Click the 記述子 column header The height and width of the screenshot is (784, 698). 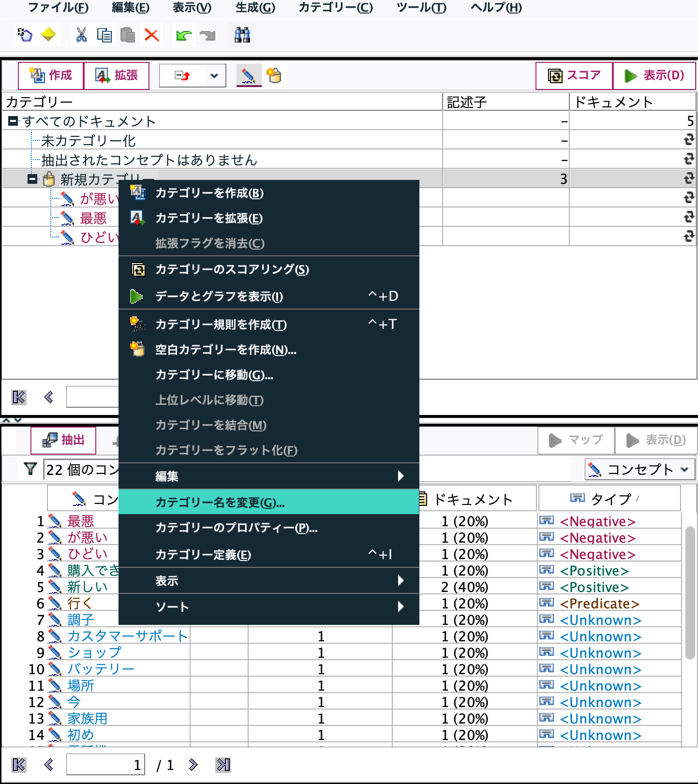click(505, 102)
